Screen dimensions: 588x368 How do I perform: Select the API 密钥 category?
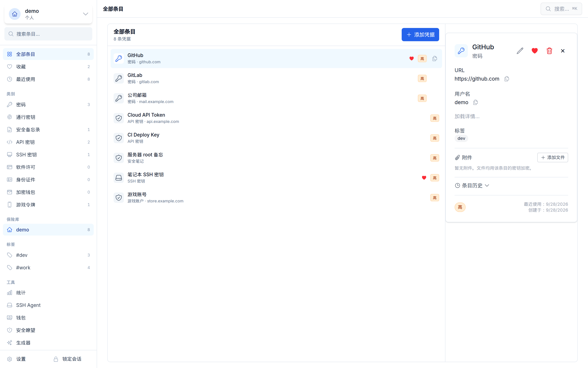coord(48,142)
